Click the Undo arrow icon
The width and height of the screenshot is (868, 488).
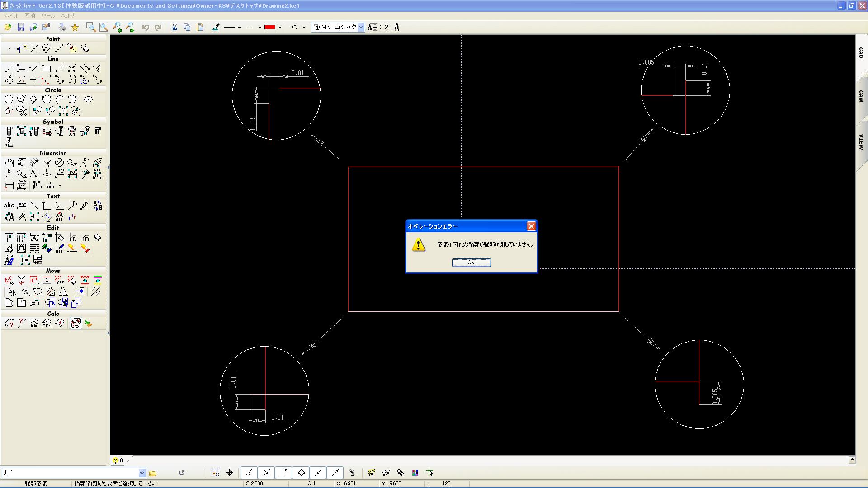click(x=146, y=28)
